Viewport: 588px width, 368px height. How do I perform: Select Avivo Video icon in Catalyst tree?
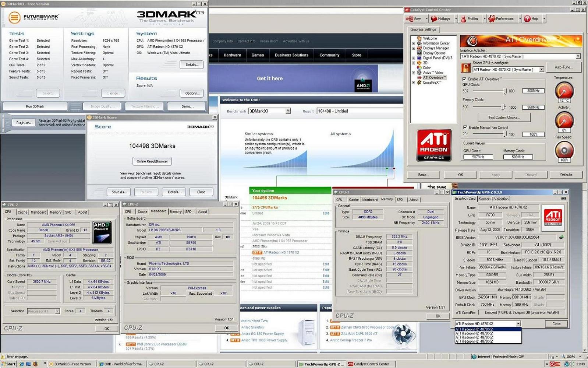pyautogui.click(x=419, y=73)
